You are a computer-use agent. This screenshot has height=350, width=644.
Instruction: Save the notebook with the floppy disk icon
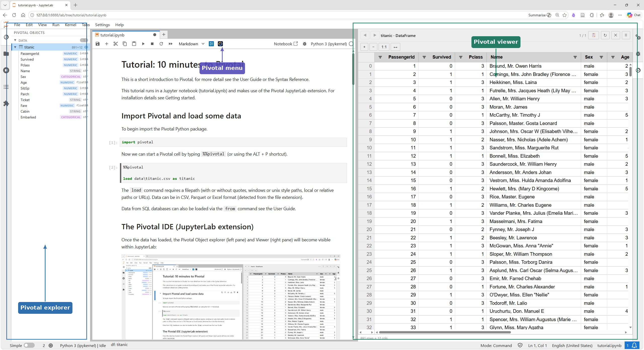(x=98, y=44)
